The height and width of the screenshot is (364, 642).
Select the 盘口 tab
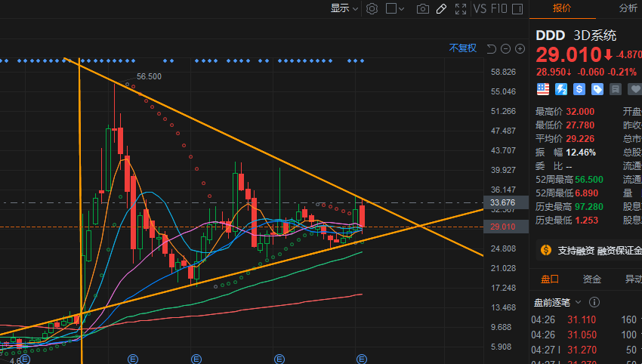pos(549,279)
